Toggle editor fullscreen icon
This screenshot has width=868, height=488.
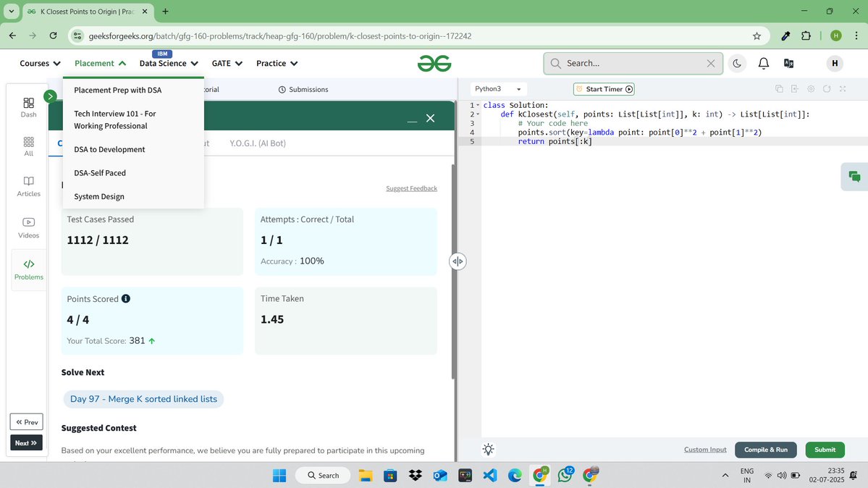point(843,88)
